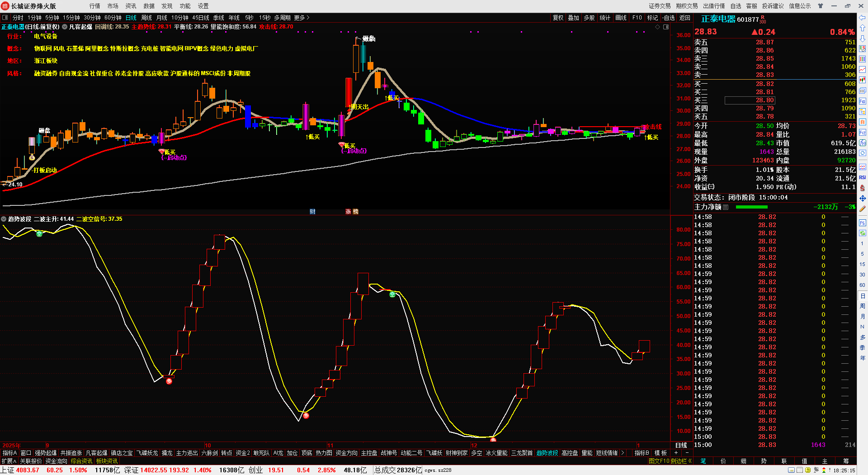Click the 证券交易 button
The width and height of the screenshot is (868, 475).
[x=660, y=6]
